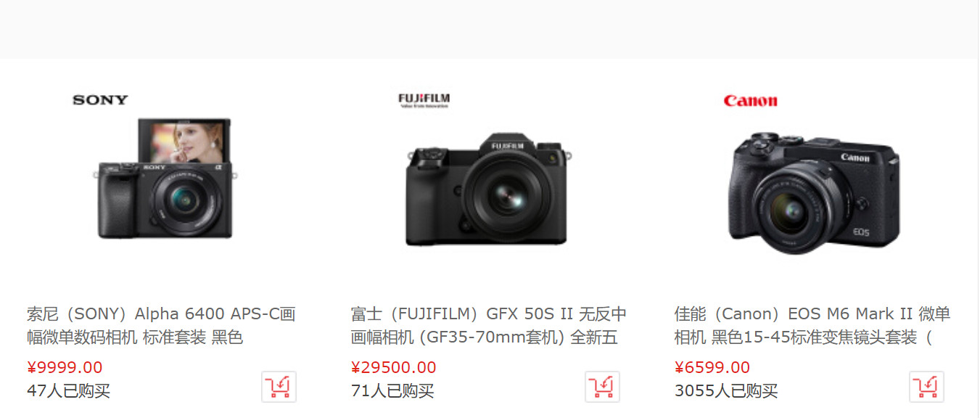
Task: Add Sony Alpha 6400 to cart
Action: coord(279,387)
